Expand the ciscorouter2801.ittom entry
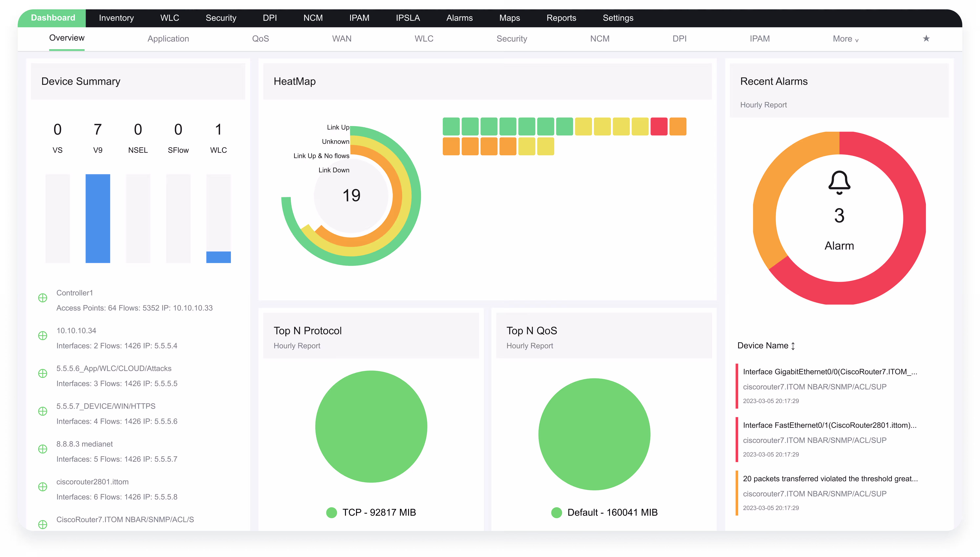980x557 pixels. pos(42,487)
